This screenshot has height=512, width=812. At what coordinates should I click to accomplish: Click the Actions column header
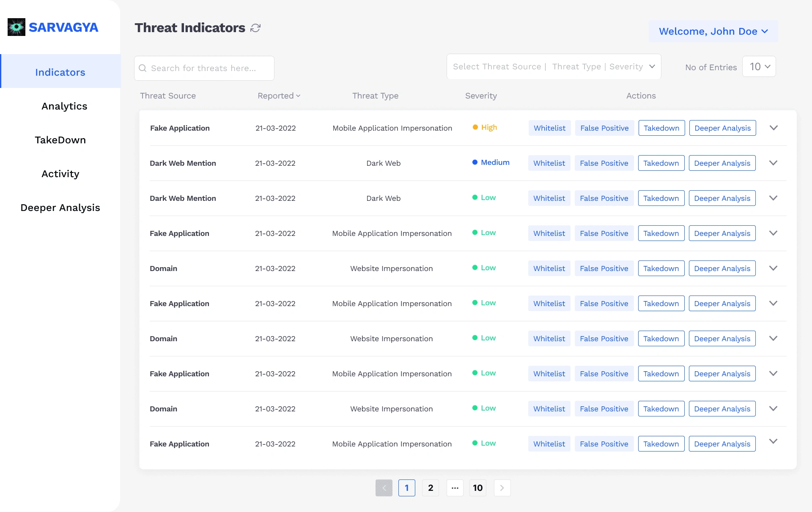pos(641,96)
